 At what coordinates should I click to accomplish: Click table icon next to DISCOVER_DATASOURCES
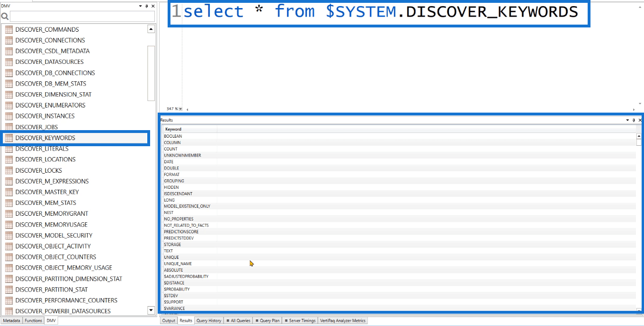pyautogui.click(x=9, y=62)
